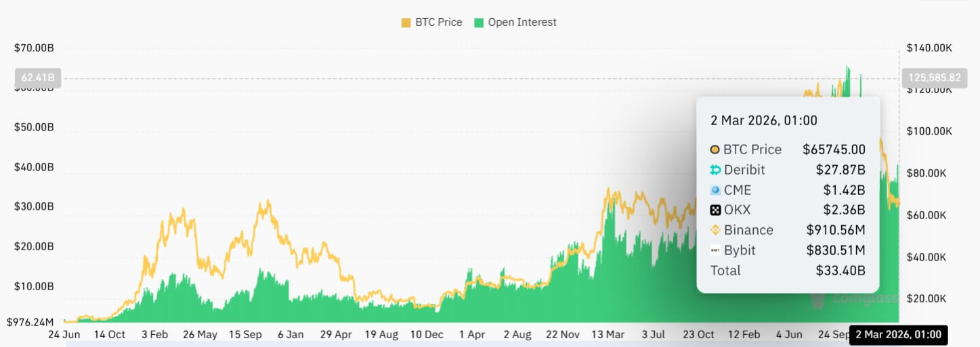This screenshot has width=980, height=347.
Task: Click the 13 Mar date label on x-axis
Action: pos(607,334)
